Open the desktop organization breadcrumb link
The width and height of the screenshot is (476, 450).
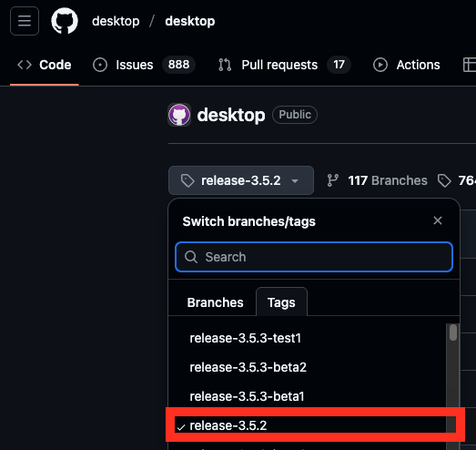coord(116,21)
